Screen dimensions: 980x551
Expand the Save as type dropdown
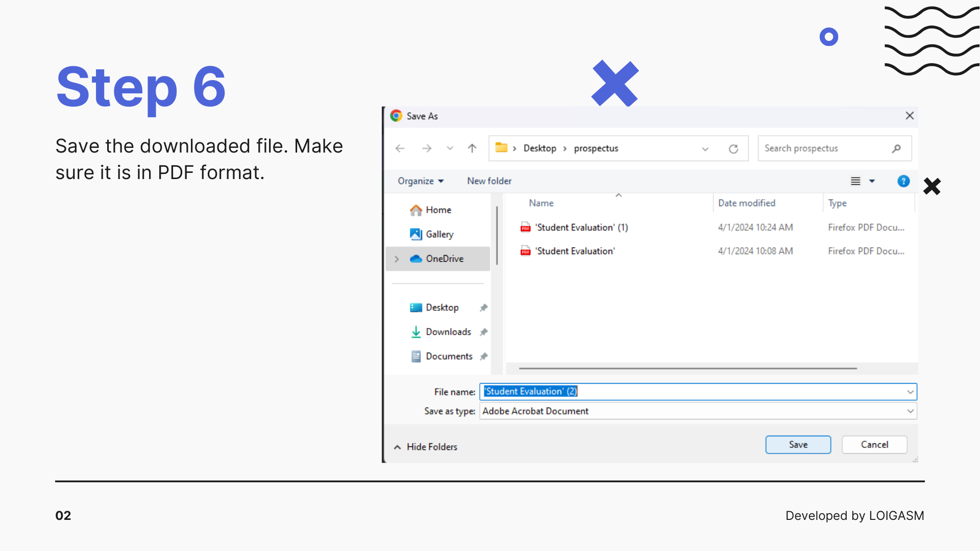point(910,411)
